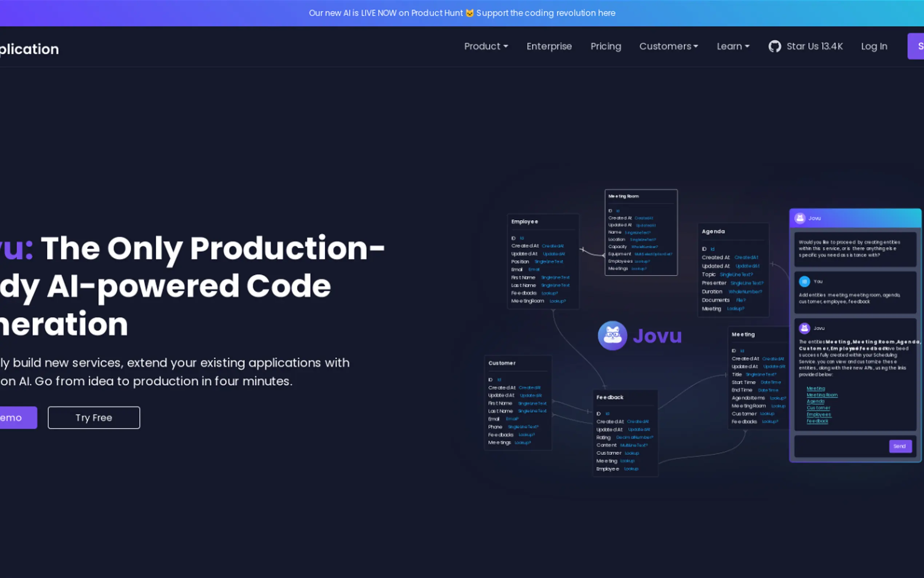Click the Log In link
This screenshot has height=578, width=924.
tap(873, 47)
